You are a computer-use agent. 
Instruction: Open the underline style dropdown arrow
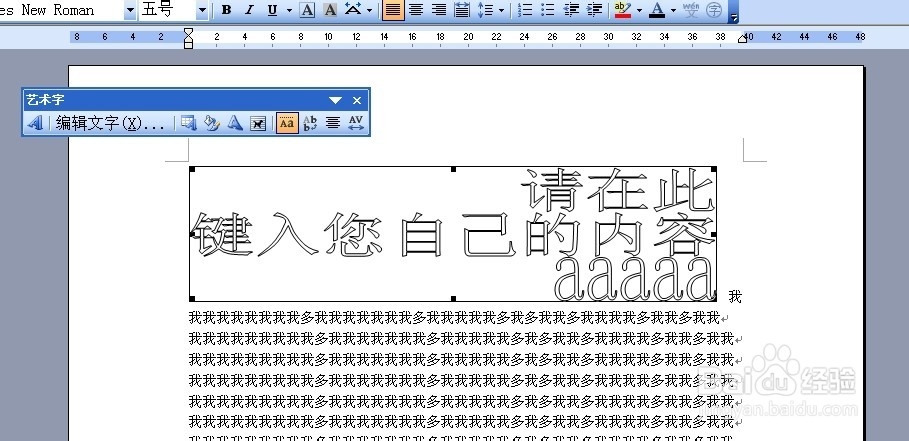(x=289, y=10)
